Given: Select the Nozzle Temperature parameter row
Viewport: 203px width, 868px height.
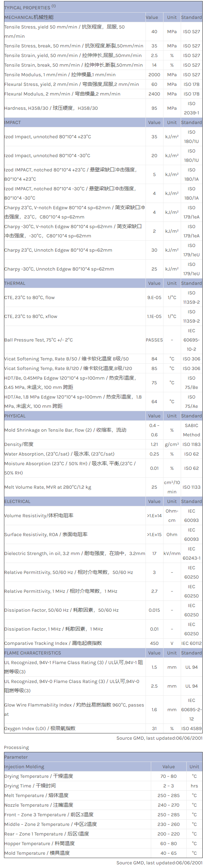Looking at the screenshot, I should coord(103,805).
